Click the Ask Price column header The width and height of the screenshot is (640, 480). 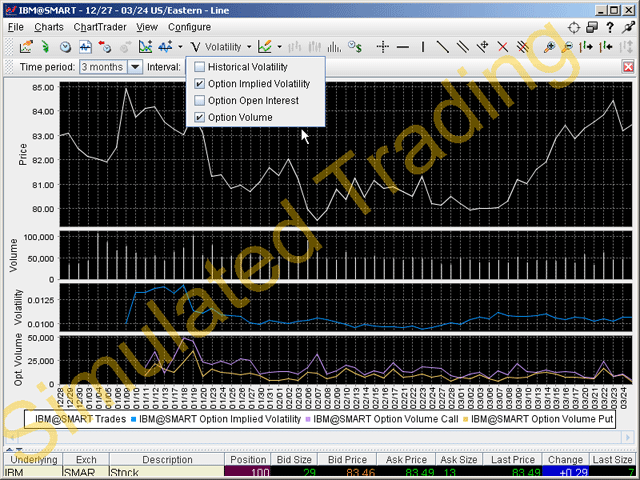click(406, 460)
